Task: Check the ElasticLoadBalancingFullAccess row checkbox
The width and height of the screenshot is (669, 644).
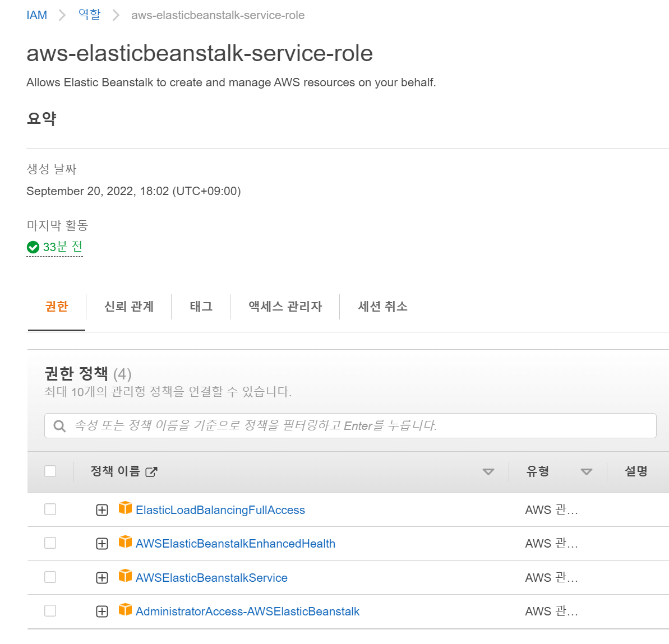Action: click(x=50, y=509)
